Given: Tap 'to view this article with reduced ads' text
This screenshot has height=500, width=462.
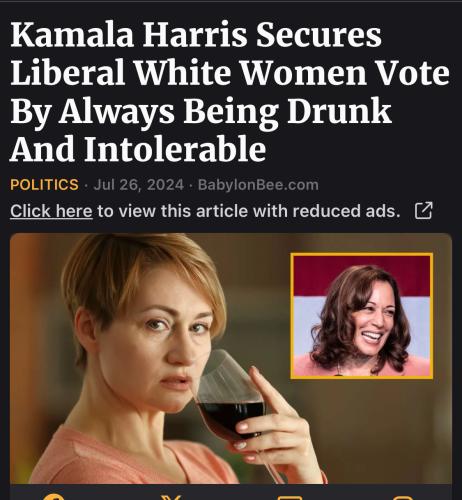Looking at the screenshot, I should [x=249, y=211].
